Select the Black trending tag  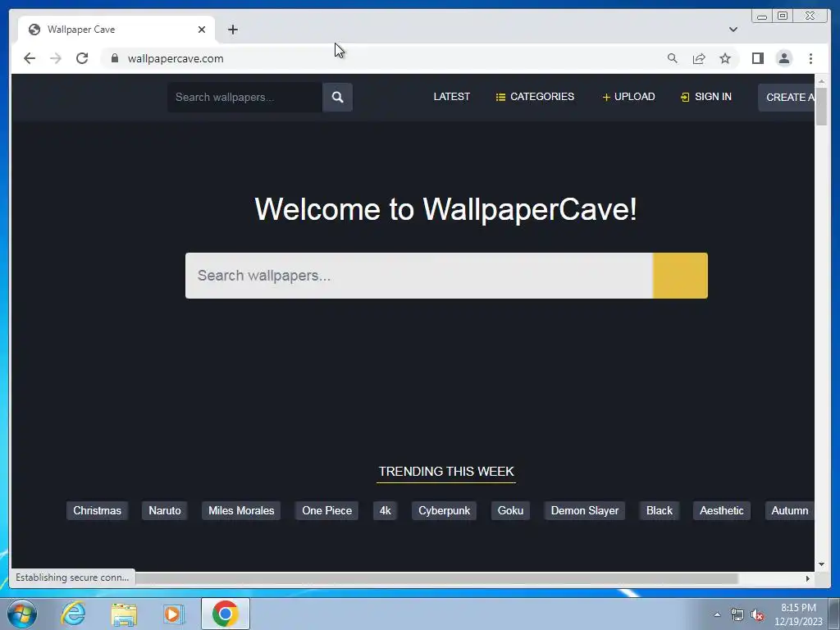pos(660,510)
